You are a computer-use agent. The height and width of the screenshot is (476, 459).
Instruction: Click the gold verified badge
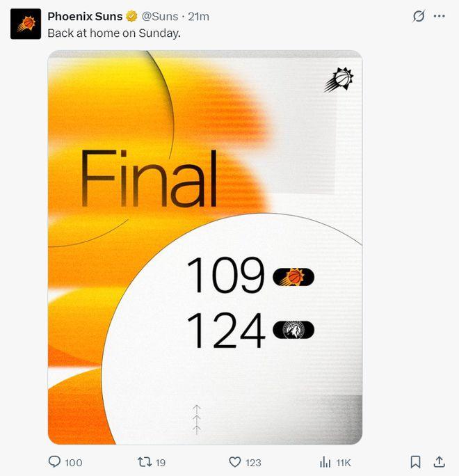(x=131, y=16)
